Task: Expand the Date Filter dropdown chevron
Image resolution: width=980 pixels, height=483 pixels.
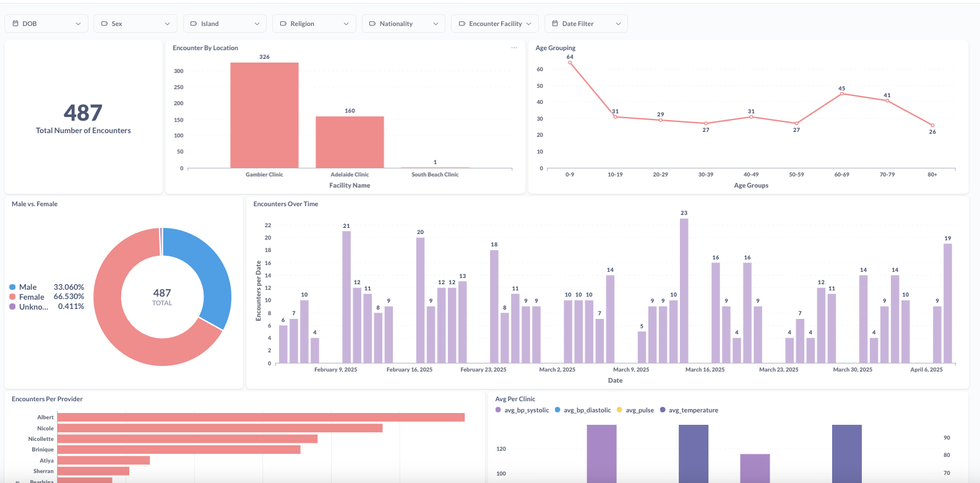Action: coord(618,24)
